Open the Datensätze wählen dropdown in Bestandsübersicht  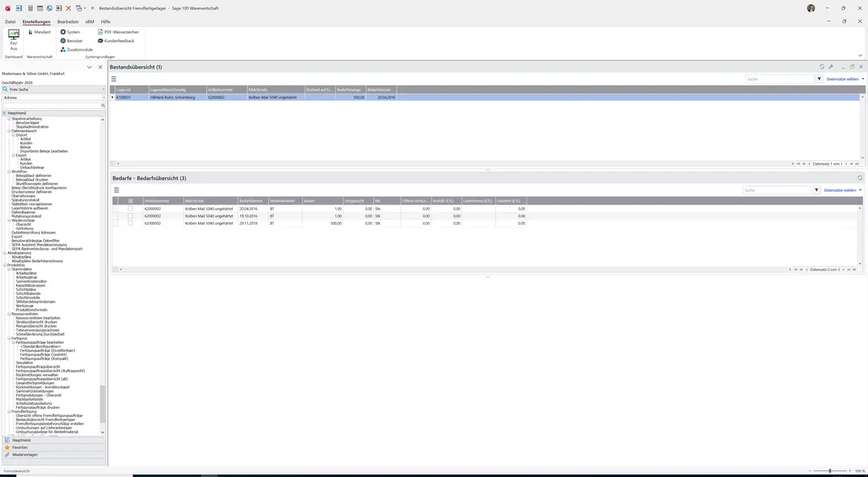(845, 79)
